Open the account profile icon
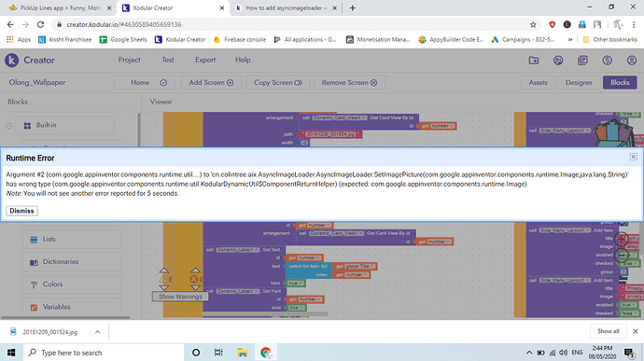 click(x=632, y=61)
